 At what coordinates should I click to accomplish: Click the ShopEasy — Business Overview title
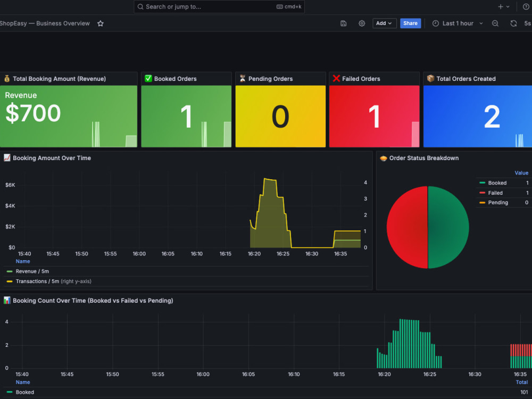[45, 23]
